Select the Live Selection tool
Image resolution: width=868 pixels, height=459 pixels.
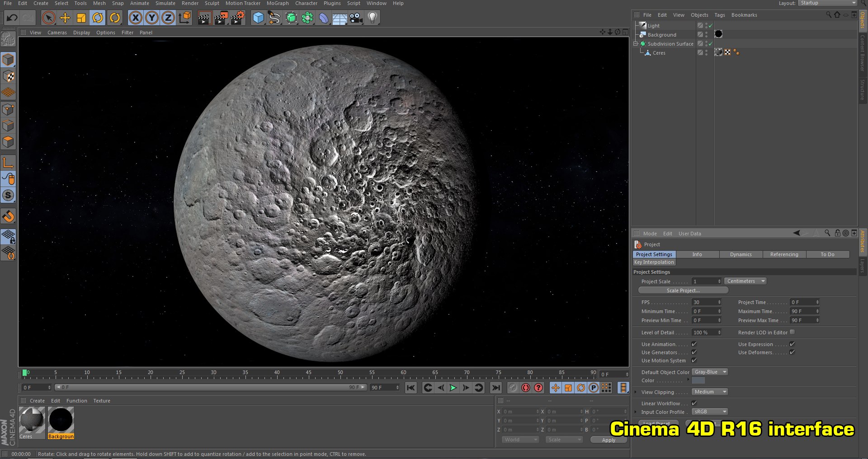coord(48,18)
